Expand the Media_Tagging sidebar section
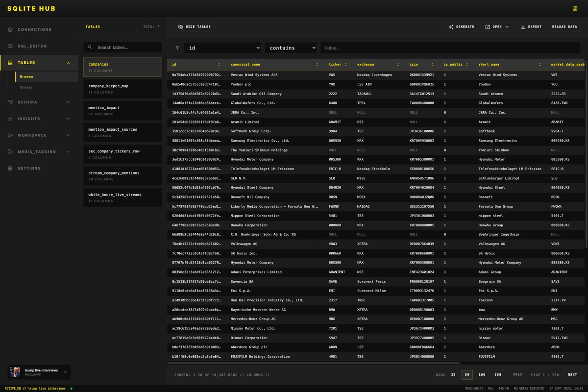This screenshot has height=392, width=588. pyautogui.click(x=68, y=152)
